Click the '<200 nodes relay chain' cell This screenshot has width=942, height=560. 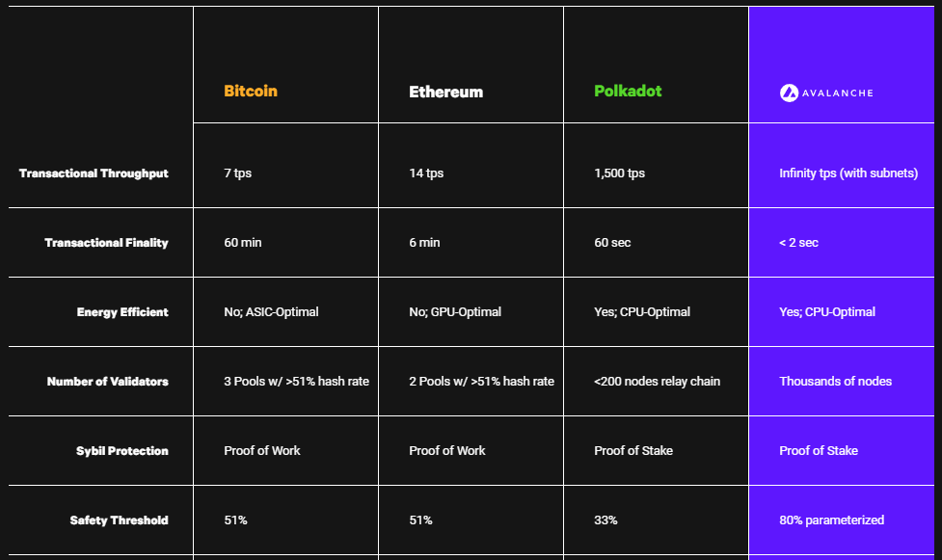[x=657, y=382]
